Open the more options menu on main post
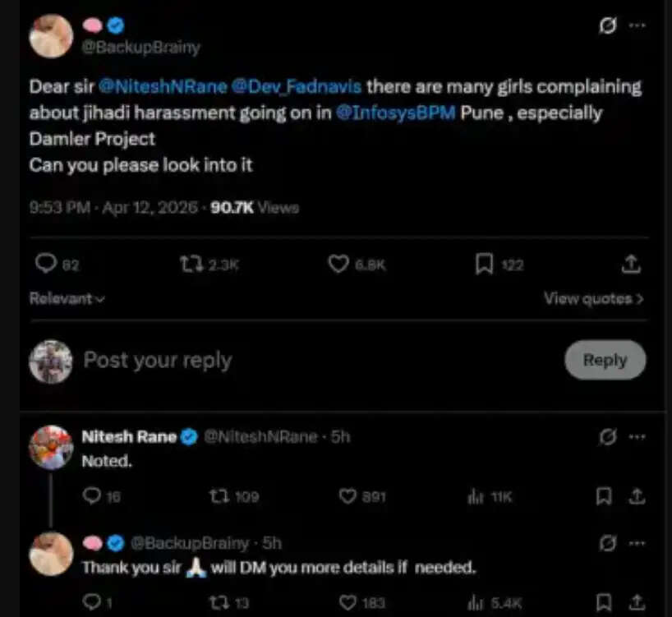The height and width of the screenshot is (617, 672). [x=637, y=26]
